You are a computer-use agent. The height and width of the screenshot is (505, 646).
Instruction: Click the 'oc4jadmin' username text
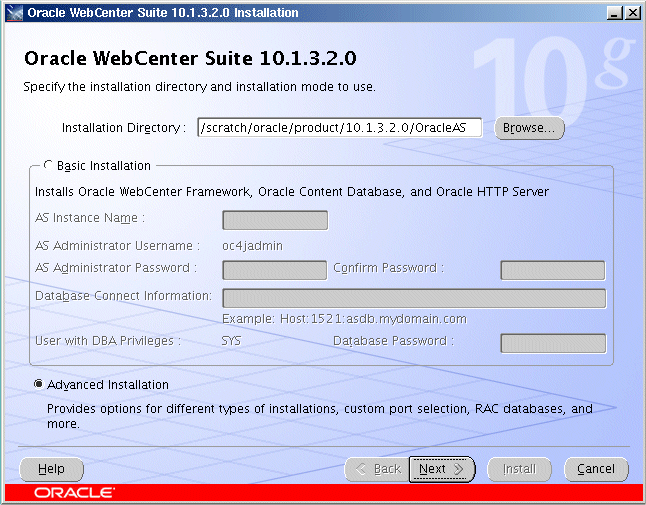click(252, 246)
